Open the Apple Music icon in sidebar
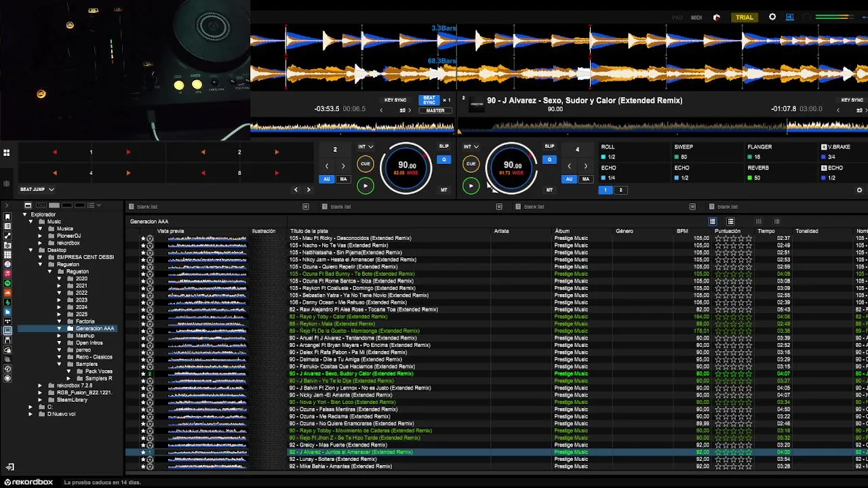 [x=7, y=273]
